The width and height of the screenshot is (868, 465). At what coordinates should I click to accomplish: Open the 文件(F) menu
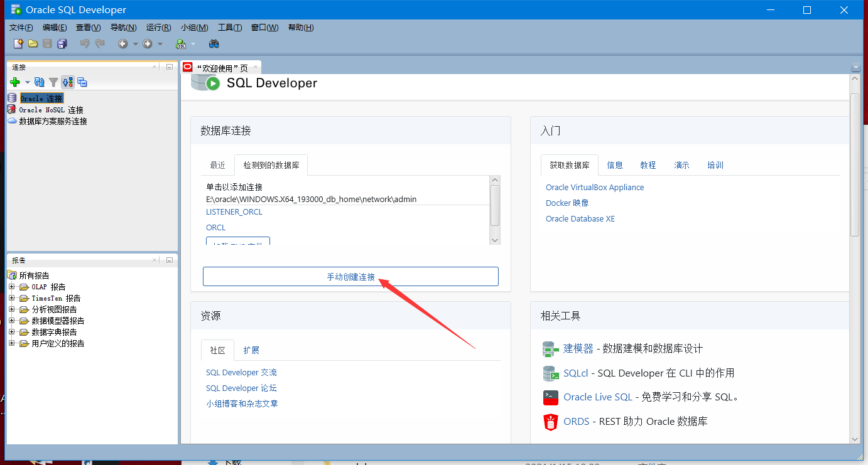pyautogui.click(x=21, y=28)
